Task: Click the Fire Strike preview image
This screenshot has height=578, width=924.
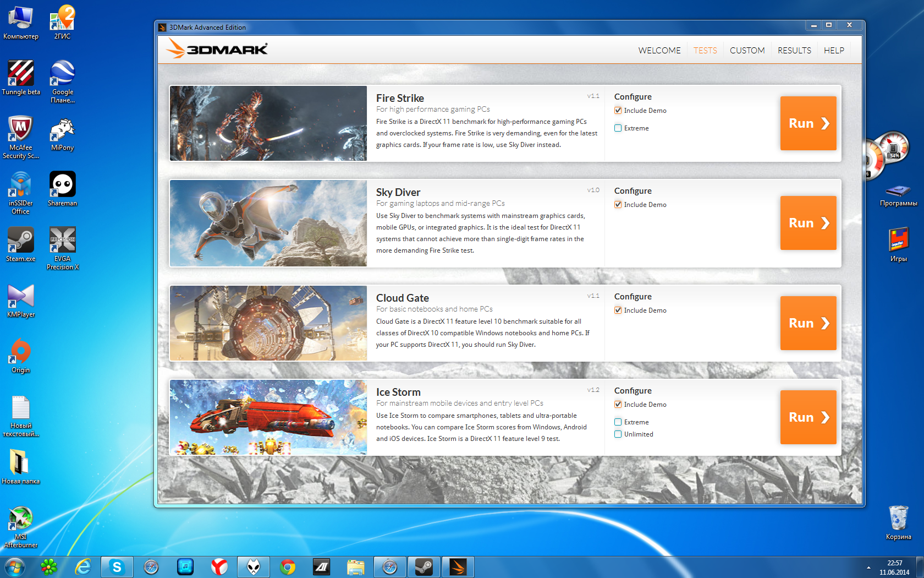Action: pos(268,123)
